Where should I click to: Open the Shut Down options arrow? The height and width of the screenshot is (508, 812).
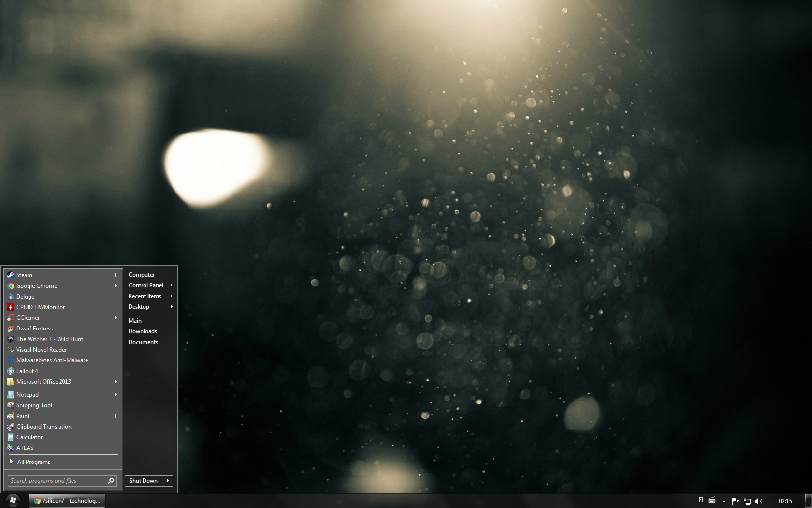168,481
